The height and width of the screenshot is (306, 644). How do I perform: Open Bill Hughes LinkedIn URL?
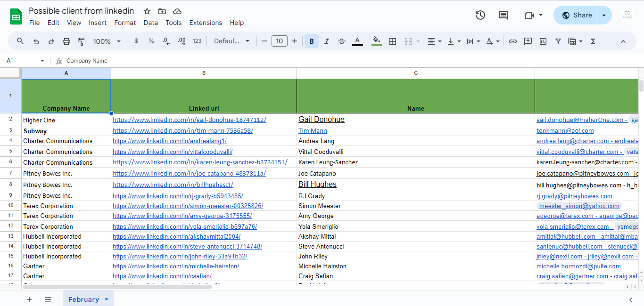pyautogui.click(x=173, y=185)
